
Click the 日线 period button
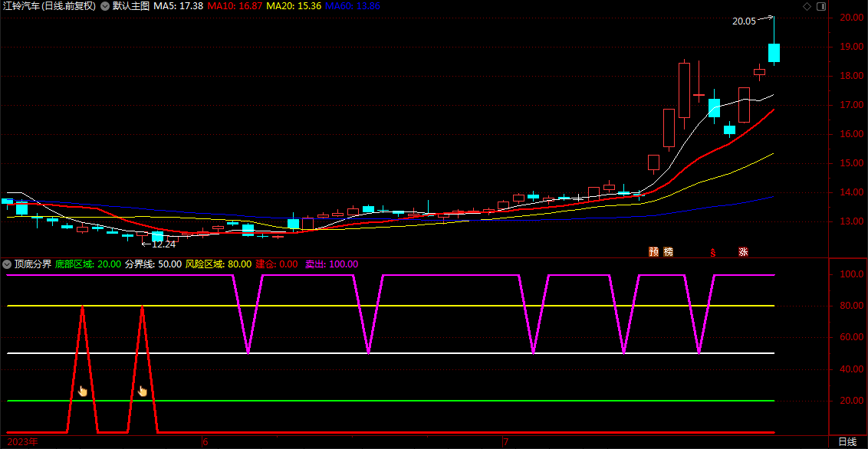(847, 442)
